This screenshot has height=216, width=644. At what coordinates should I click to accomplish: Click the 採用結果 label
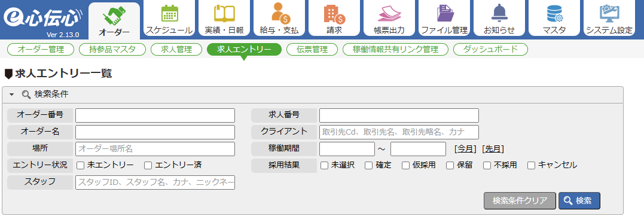click(x=284, y=165)
